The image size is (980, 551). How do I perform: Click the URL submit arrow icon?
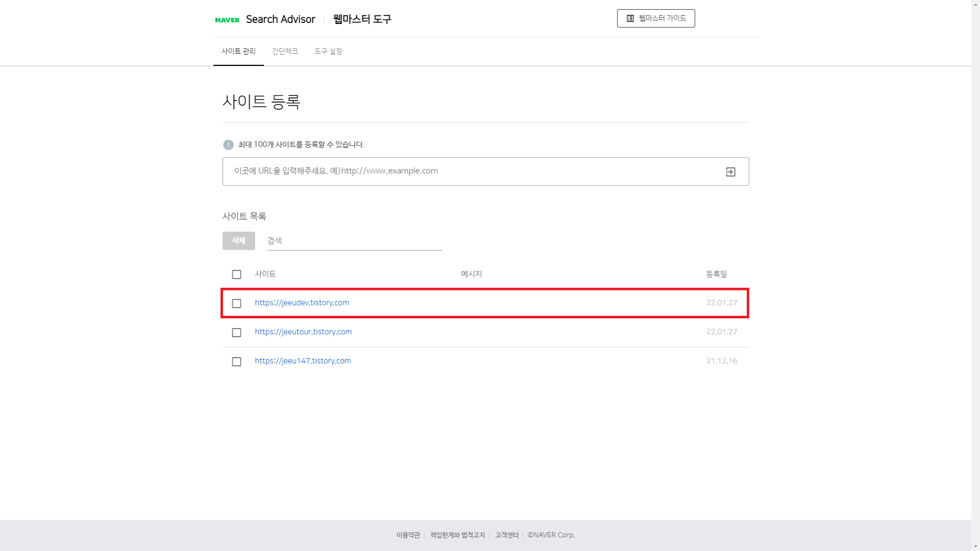(730, 172)
